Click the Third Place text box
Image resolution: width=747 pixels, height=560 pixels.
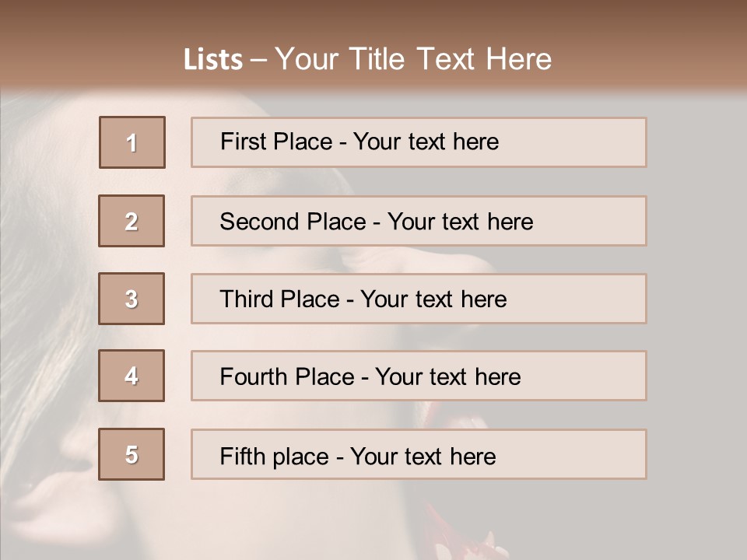click(x=419, y=299)
